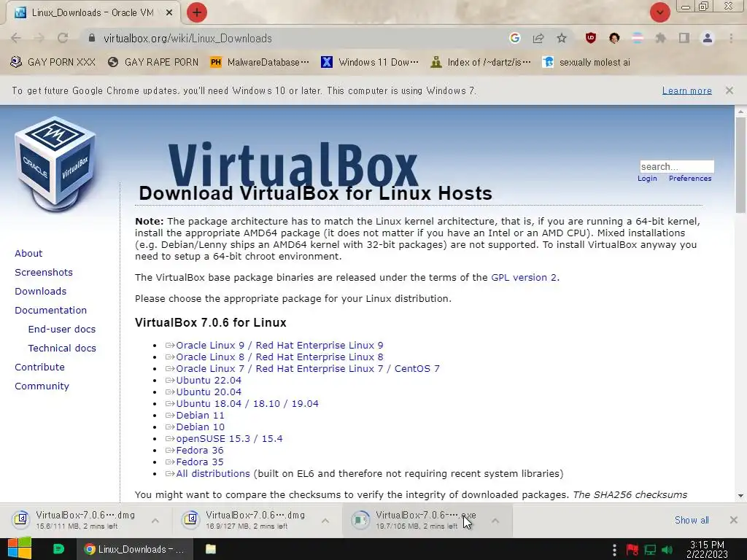Image resolution: width=747 pixels, height=560 pixels.
Task: Open the Extensions puzzle piece menu
Action: pyautogui.click(x=660, y=38)
